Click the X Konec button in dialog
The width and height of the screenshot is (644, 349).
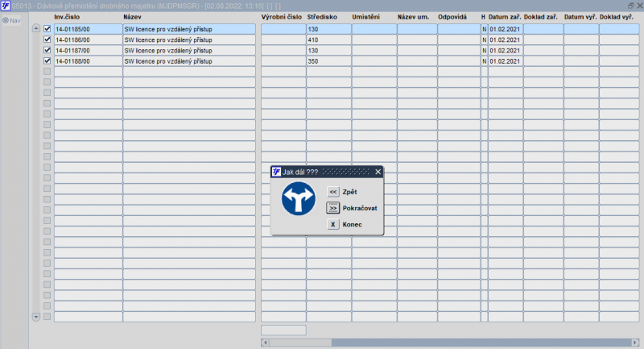[x=333, y=224]
